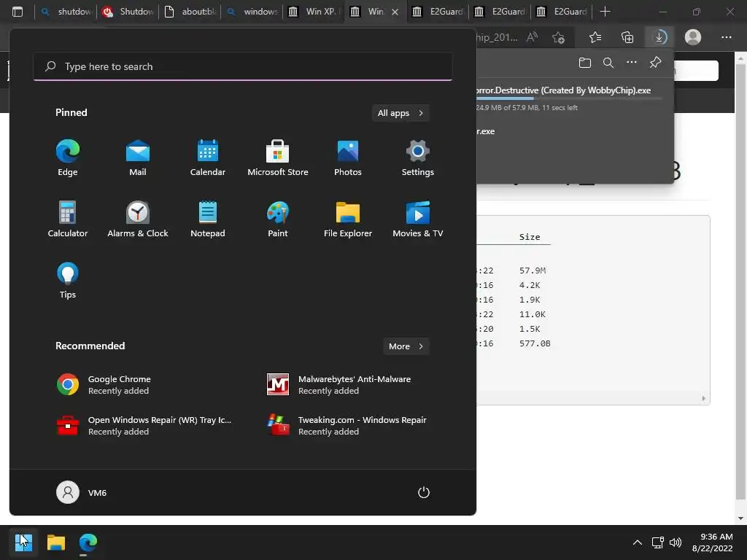Screen dimensions: 747x560
Task: Click right arrow of listing horizontal scrollbar
Action: 704,399
